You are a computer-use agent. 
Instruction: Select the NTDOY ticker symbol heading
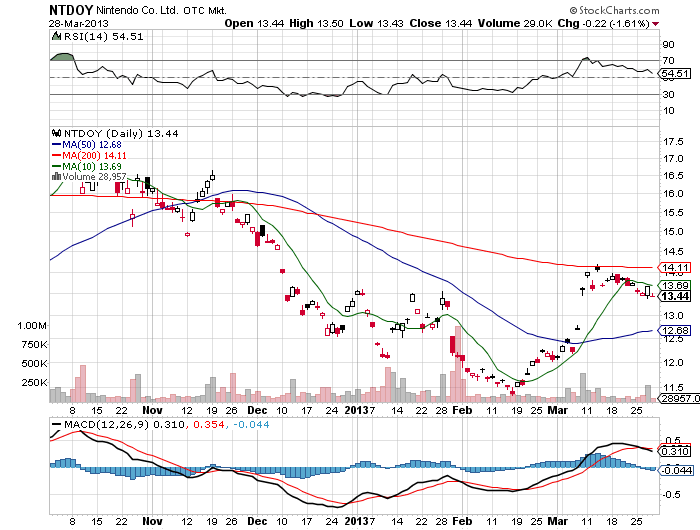click(x=71, y=10)
